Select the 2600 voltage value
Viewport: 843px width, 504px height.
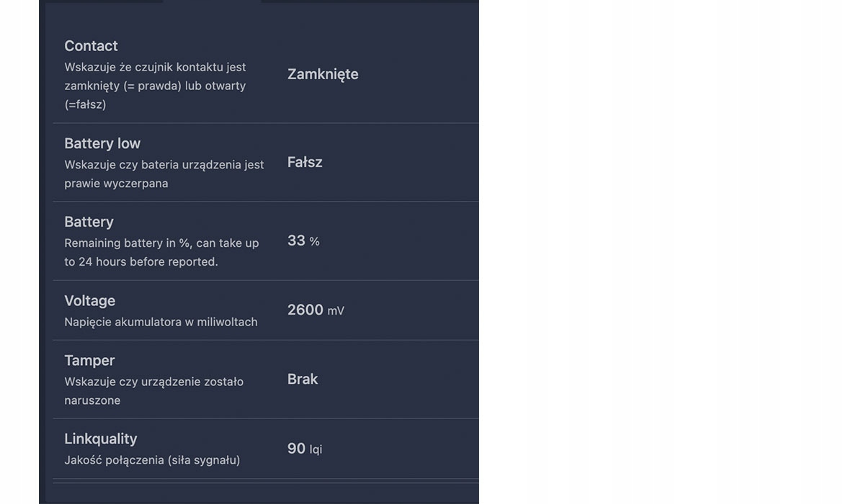(305, 310)
